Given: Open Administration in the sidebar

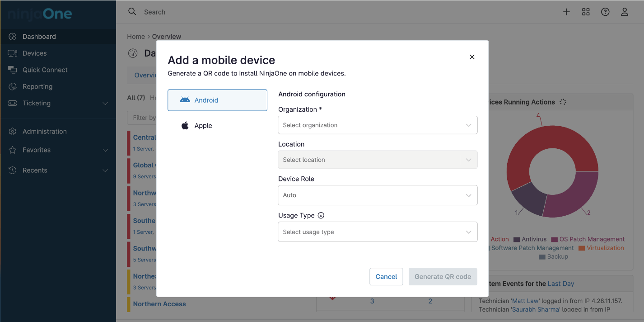Looking at the screenshot, I should point(58,132).
